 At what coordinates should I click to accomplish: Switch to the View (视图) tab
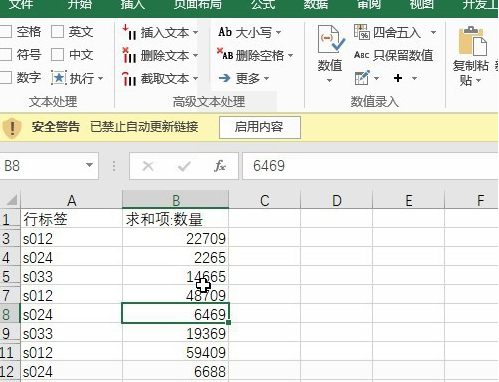pos(422,5)
